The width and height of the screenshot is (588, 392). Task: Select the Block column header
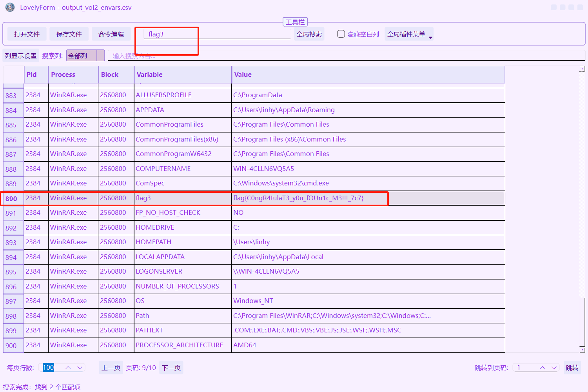pos(116,74)
